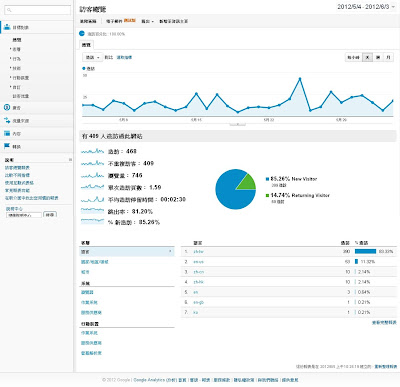This screenshot has width=400, height=387.
Task: Click the green Returning Visitor pie slice
Action: click(248, 183)
